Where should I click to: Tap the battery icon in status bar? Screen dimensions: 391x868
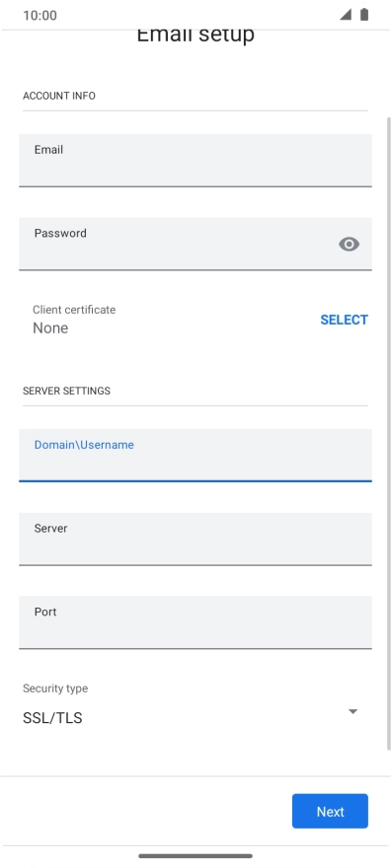(x=364, y=15)
